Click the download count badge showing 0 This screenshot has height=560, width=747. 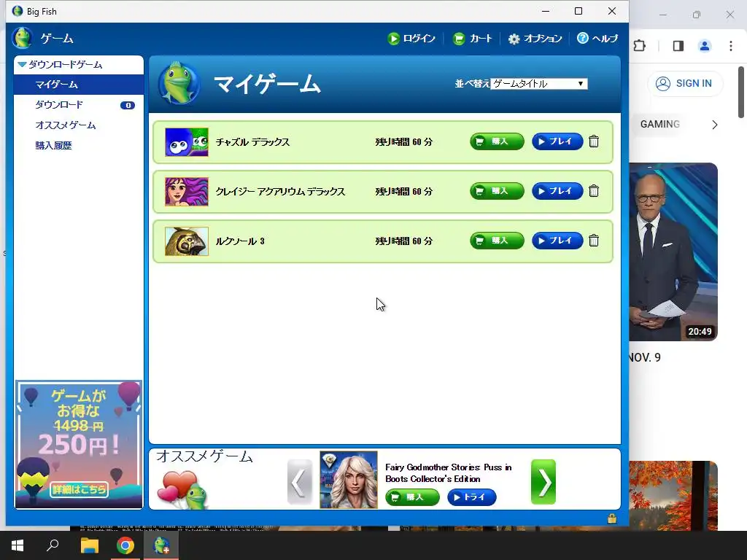coord(127,105)
